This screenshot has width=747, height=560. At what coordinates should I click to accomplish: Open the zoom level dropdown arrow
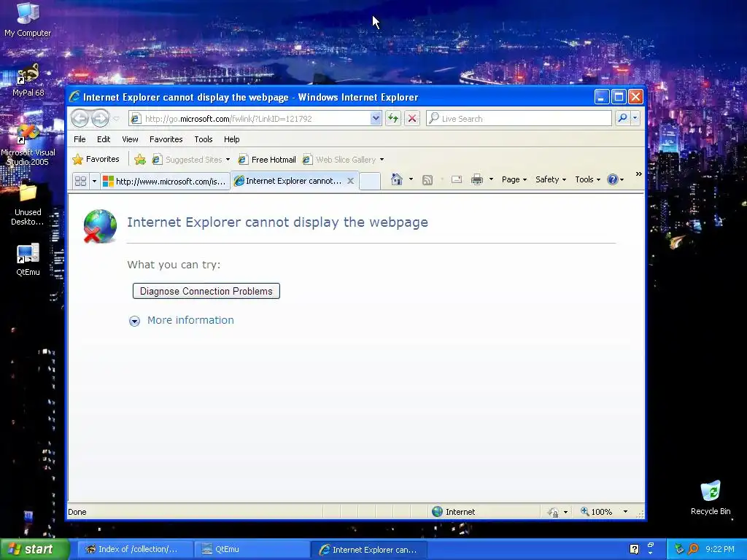click(x=625, y=512)
